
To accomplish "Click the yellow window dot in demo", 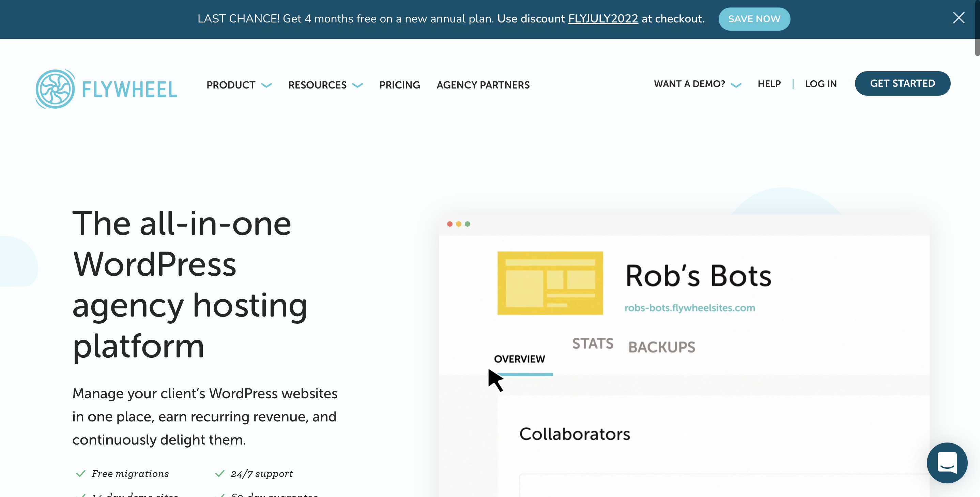I will pyautogui.click(x=458, y=224).
